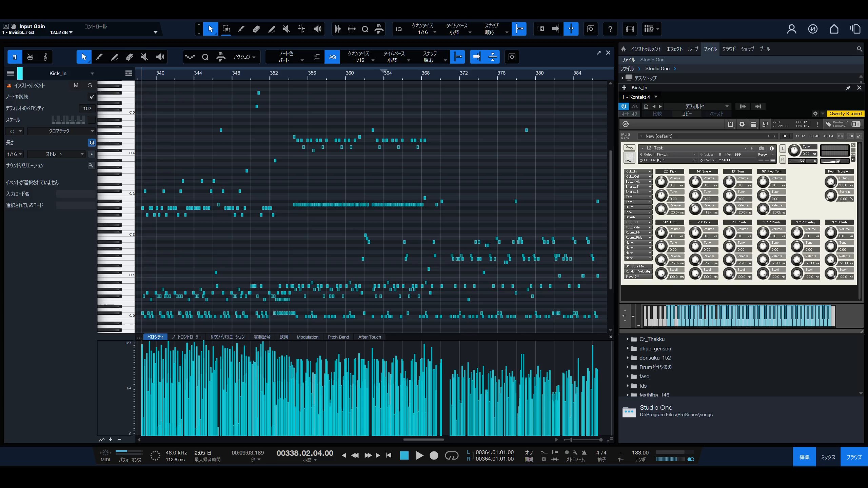Open the エフェクト browser tab

(674, 49)
